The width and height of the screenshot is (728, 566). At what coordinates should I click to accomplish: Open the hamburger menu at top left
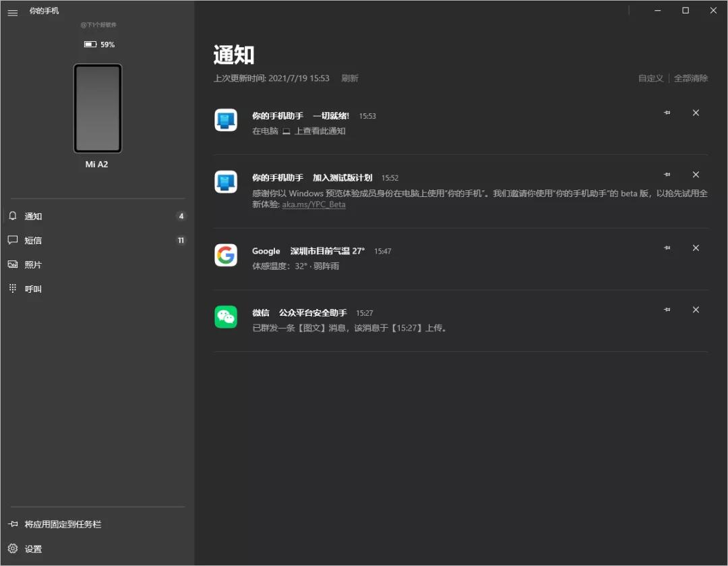(x=12, y=12)
